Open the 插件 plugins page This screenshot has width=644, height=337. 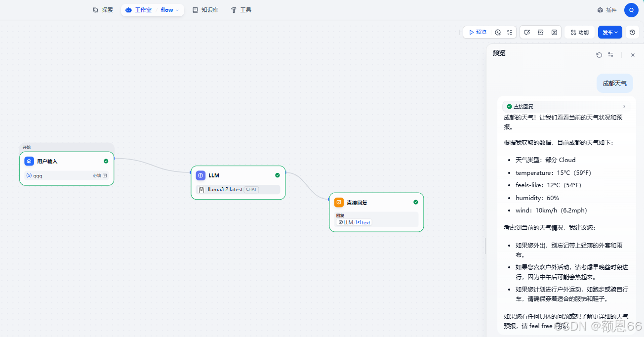606,10
